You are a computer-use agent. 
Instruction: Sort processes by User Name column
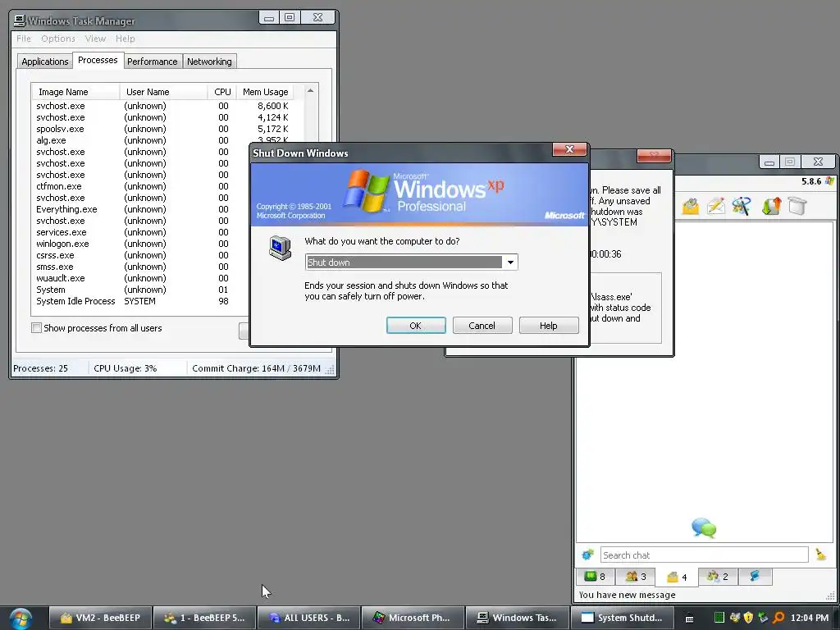(x=163, y=92)
